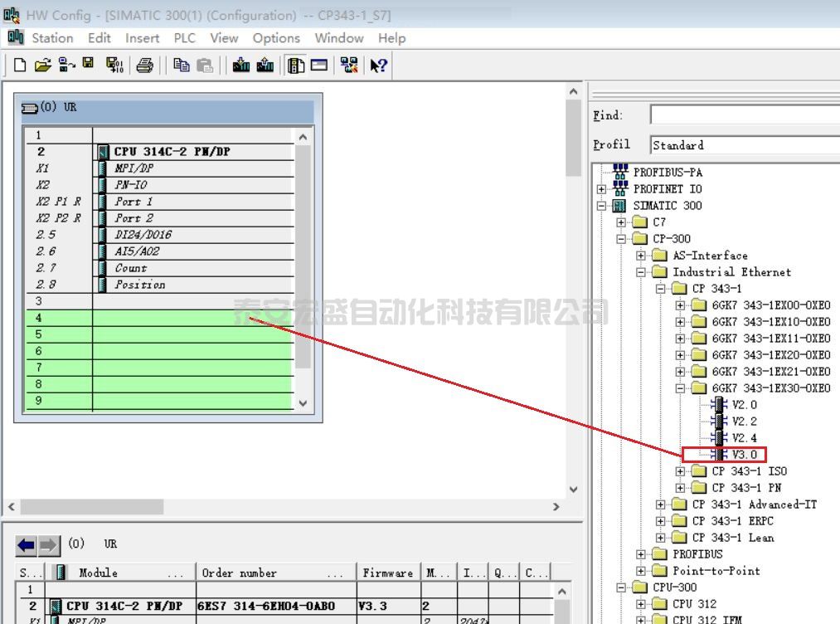Click the New station toolbar icon
Screen dimensions: 840x624
coord(20,66)
